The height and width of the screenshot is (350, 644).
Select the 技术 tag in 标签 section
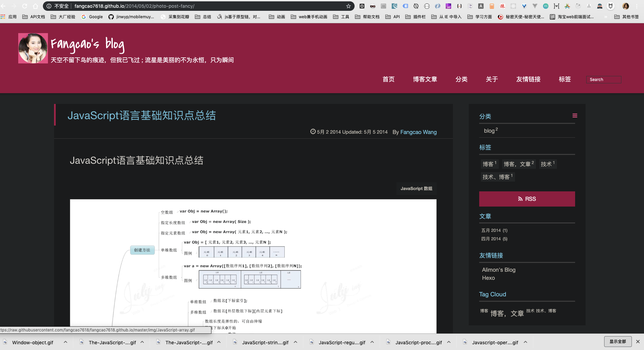[547, 164]
